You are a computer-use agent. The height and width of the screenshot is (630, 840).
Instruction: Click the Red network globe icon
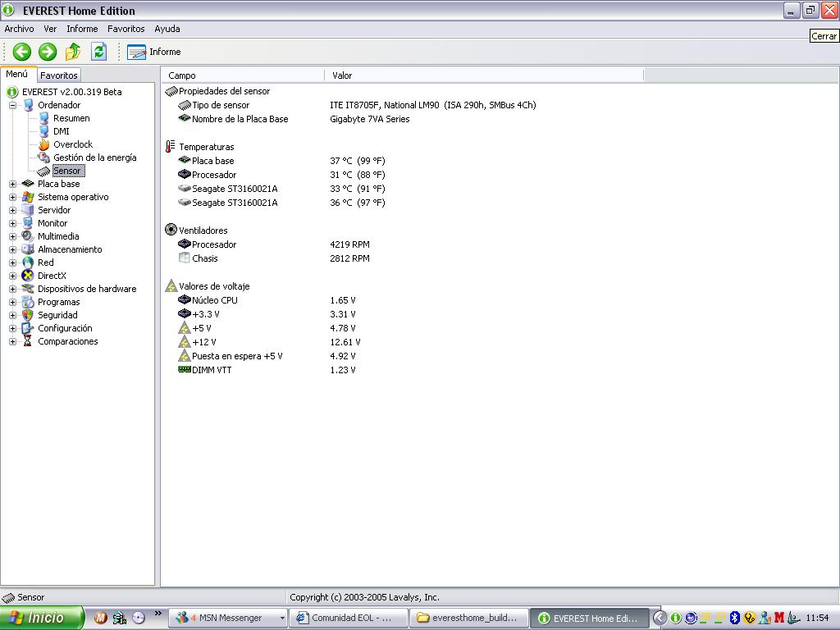[28, 262]
